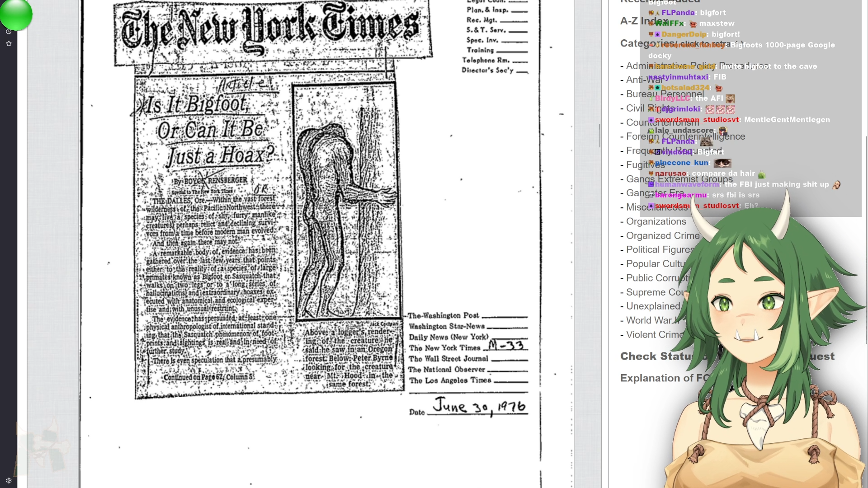Go to the Organizations category

click(656, 221)
